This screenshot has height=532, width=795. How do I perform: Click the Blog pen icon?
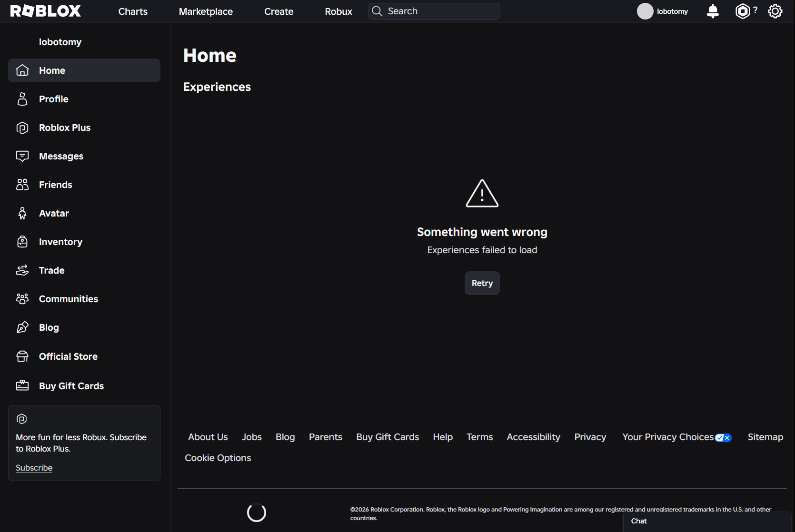pyautogui.click(x=22, y=327)
